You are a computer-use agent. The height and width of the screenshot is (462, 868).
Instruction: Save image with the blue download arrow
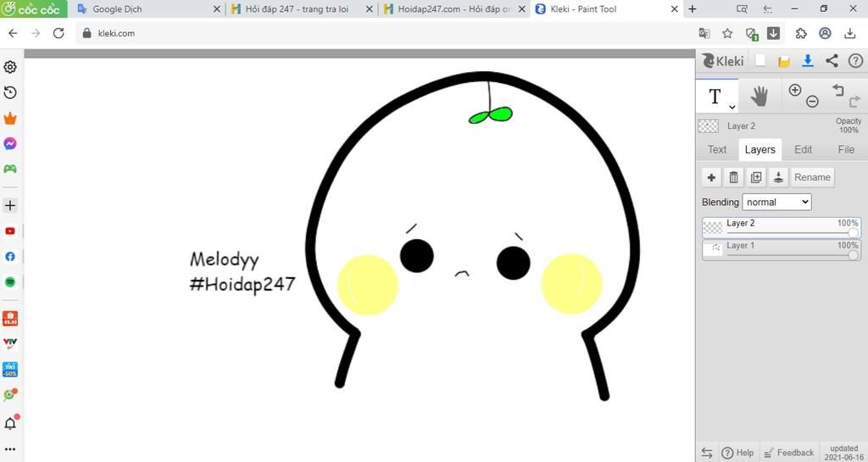(808, 61)
